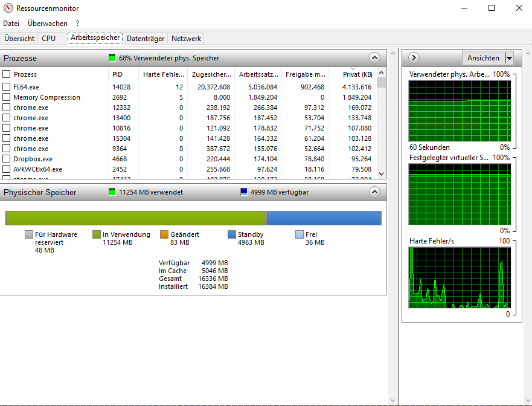Click the AVKWCtlx64.exe process name

coord(37,169)
